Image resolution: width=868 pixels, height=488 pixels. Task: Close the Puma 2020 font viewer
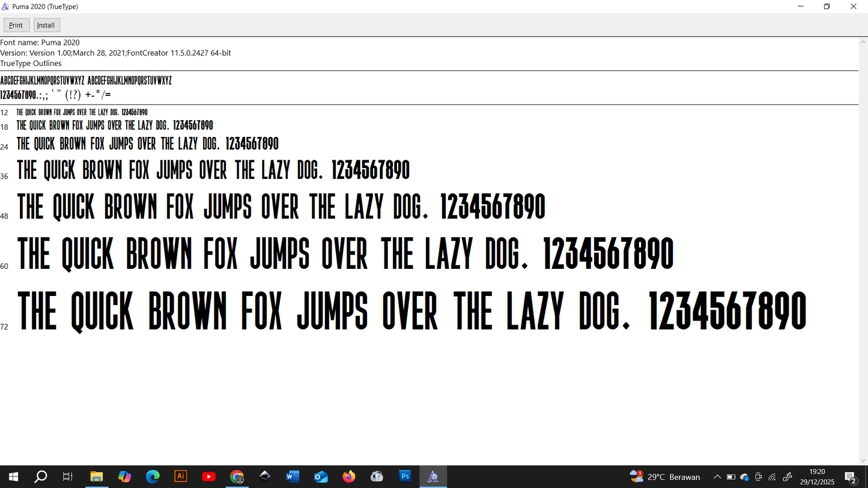[854, 7]
